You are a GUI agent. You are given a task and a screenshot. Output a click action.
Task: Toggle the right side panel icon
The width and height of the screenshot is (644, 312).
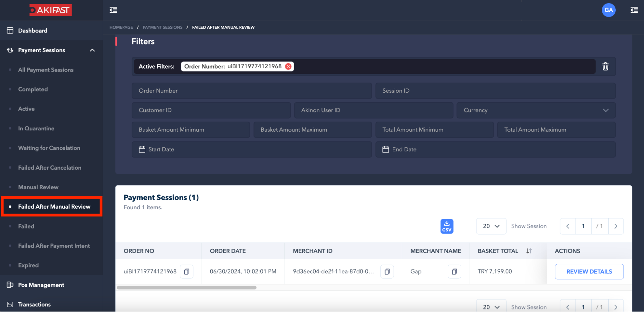(x=634, y=10)
